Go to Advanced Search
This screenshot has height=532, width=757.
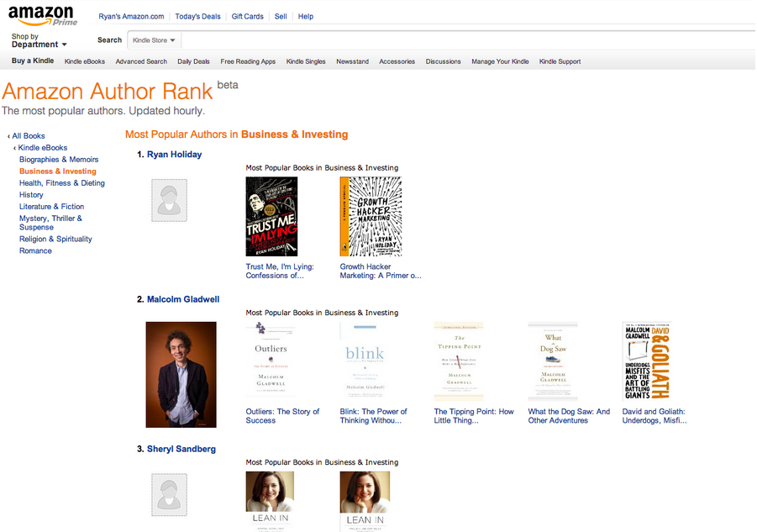tap(141, 61)
